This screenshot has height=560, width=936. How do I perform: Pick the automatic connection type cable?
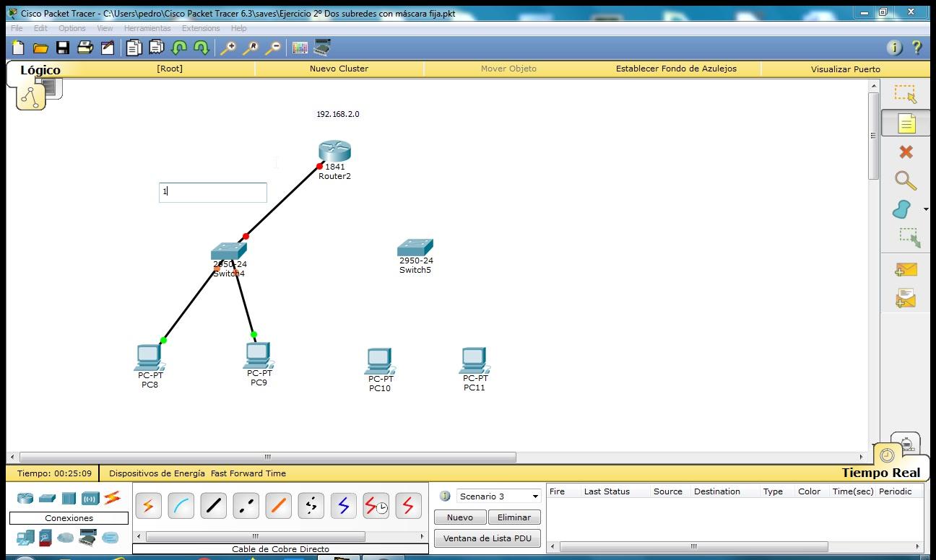coord(148,507)
